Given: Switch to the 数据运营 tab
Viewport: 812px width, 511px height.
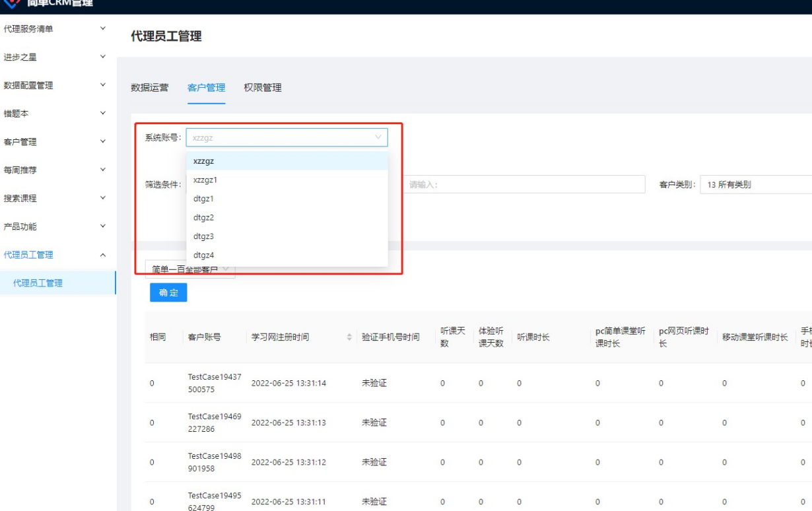Looking at the screenshot, I should pos(150,88).
